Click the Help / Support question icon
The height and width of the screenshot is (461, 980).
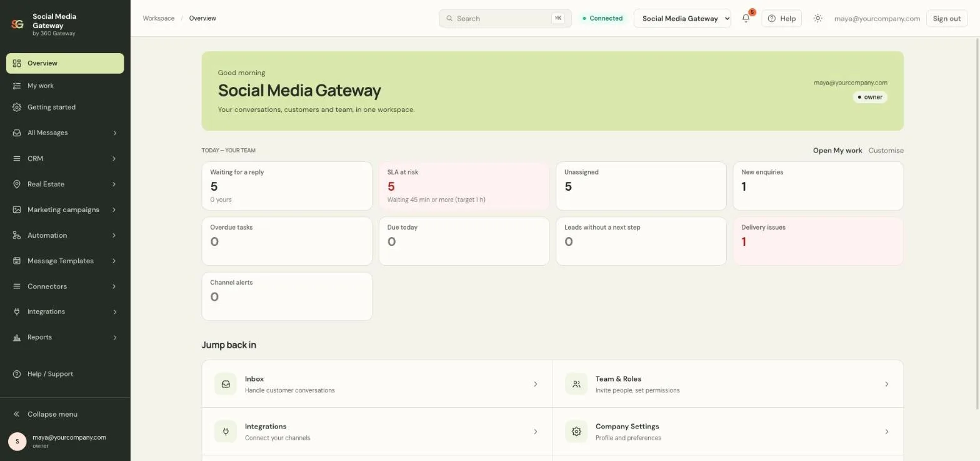click(x=17, y=374)
